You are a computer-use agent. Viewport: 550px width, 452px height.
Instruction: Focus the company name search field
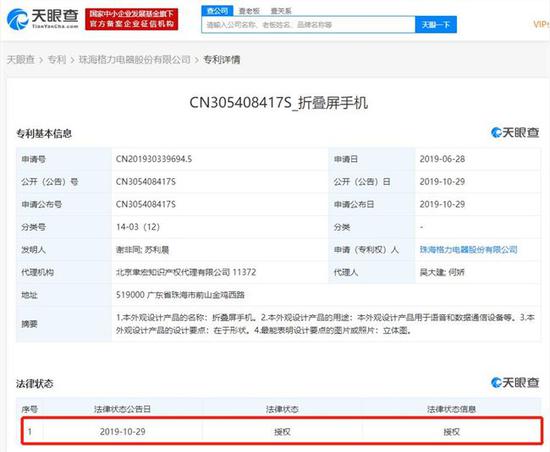308,25
